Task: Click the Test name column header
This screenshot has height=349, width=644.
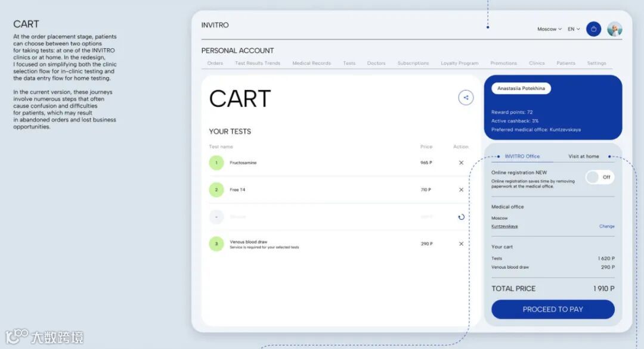Action: coord(221,147)
